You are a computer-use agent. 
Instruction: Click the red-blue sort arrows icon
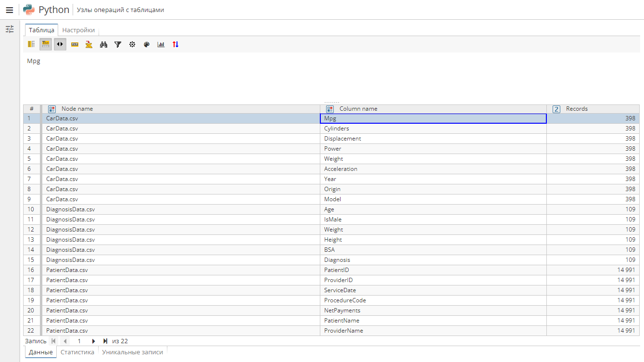[x=175, y=44]
